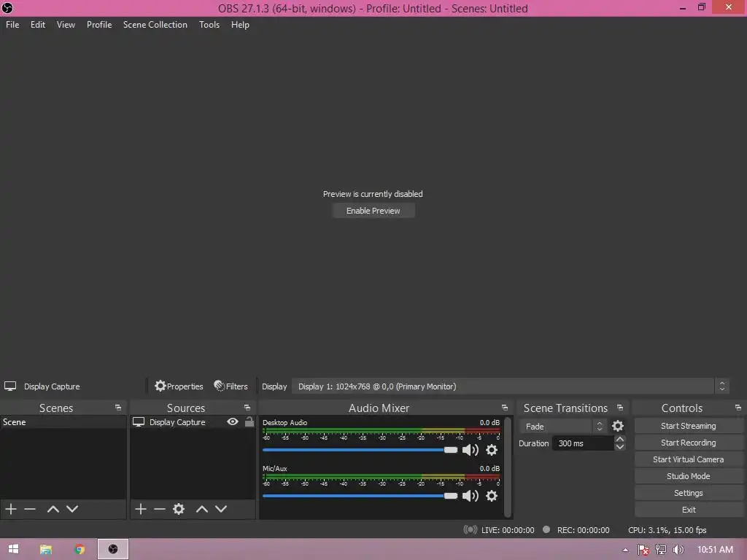Open OBS Settings button
Image resolution: width=747 pixels, height=560 pixels.
(x=689, y=493)
